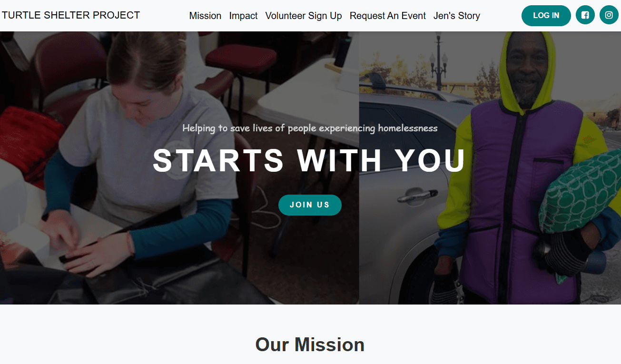The height and width of the screenshot is (364, 621).
Task: Click the STARTS WITH YOU headline
Action: (x=309, y=160)
